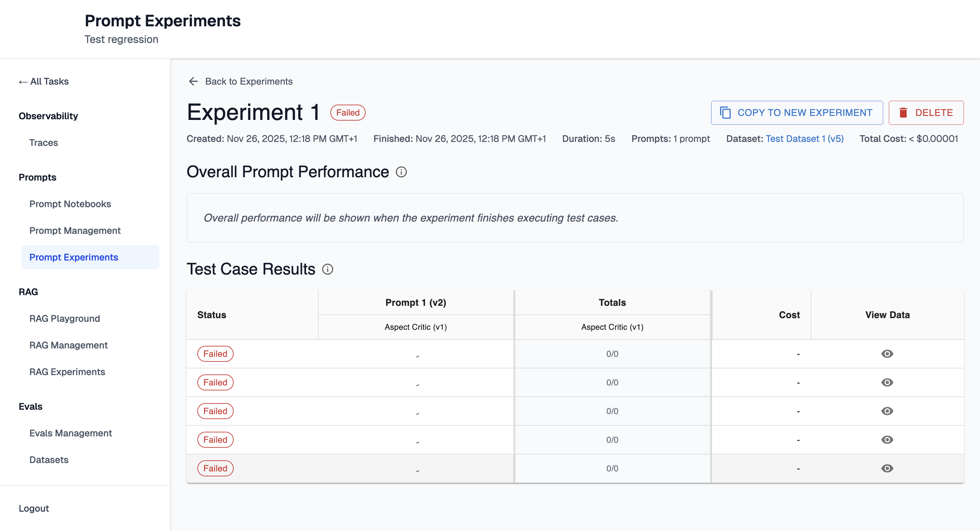
Task: View data for the first failed test case
Action: (x=887, y=354)
